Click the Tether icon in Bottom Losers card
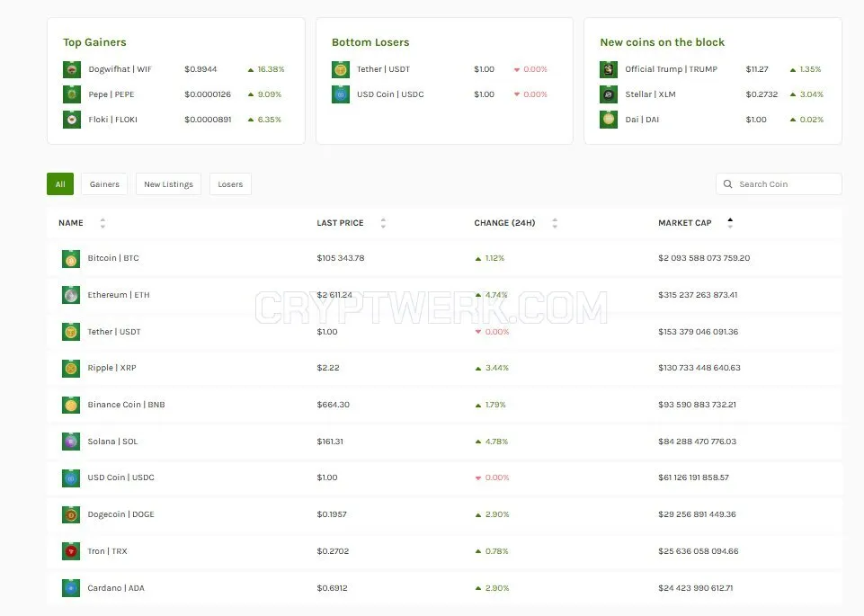 click(341, 69)
